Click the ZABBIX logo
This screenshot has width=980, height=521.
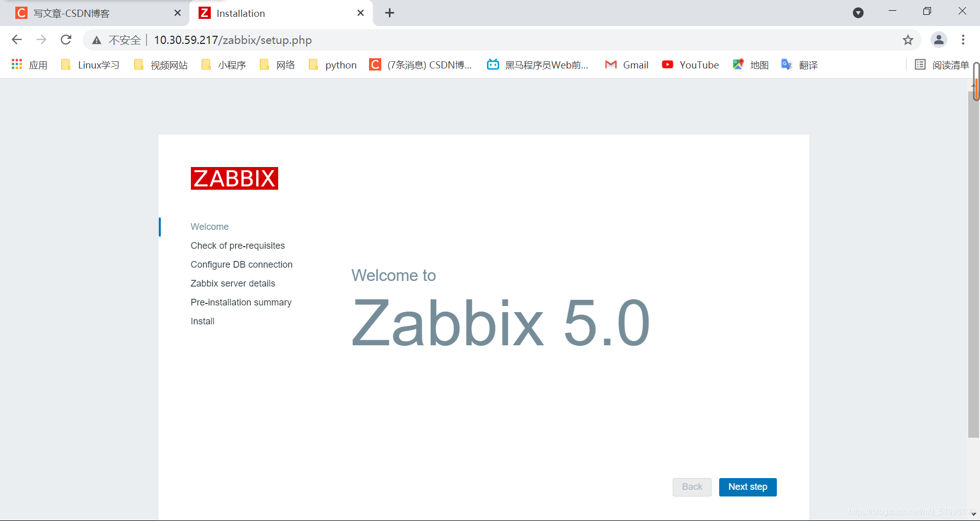(x=234, y=178)
